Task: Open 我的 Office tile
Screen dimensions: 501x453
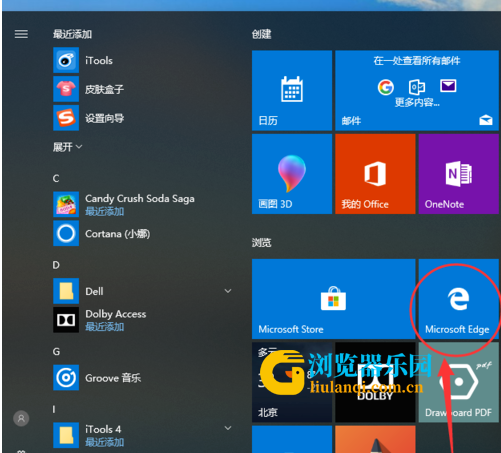Action: (x=375, y=174)
